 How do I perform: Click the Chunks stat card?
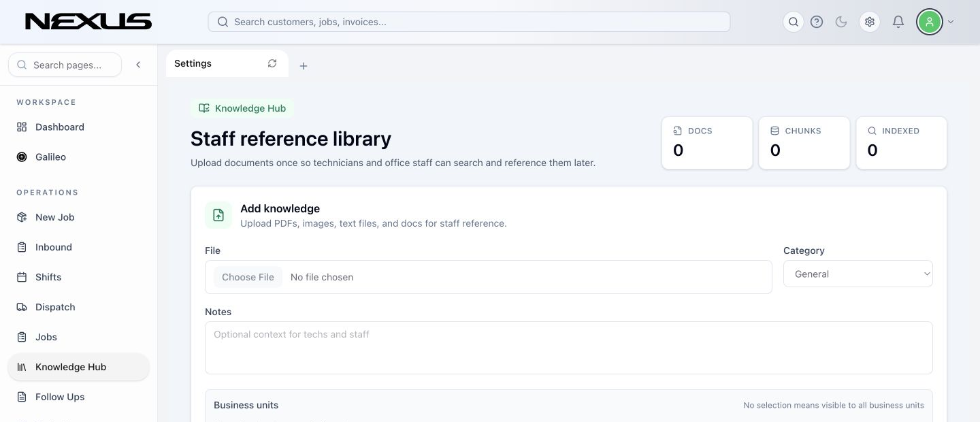click(x=804, y=143)
